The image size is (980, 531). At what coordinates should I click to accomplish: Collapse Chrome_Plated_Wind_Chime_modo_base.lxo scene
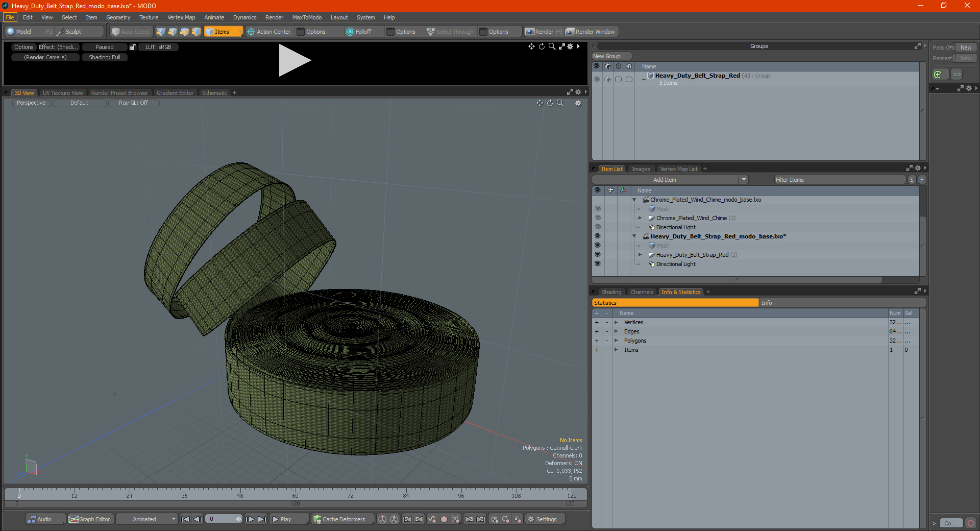click(634, 200)
